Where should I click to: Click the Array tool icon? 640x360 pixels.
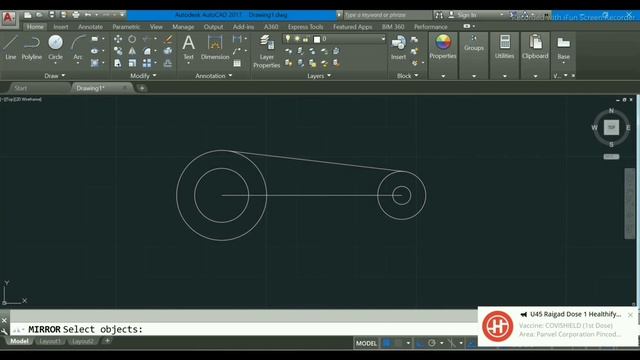tap(147, 63)
